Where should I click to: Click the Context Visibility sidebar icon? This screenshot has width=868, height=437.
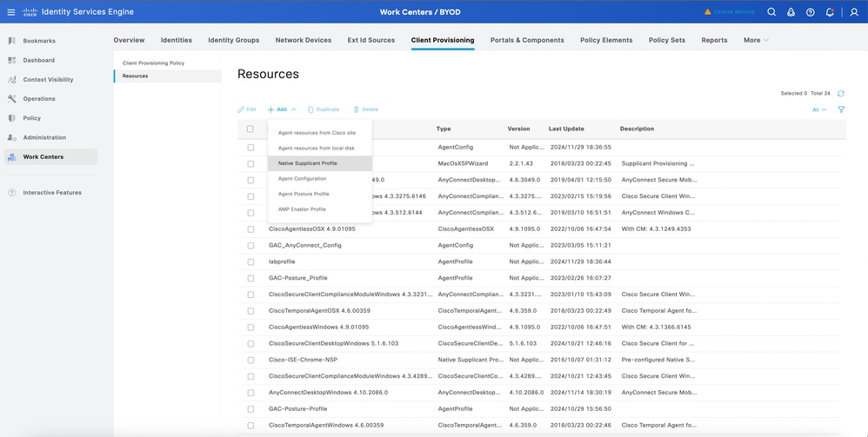[11, 80]
